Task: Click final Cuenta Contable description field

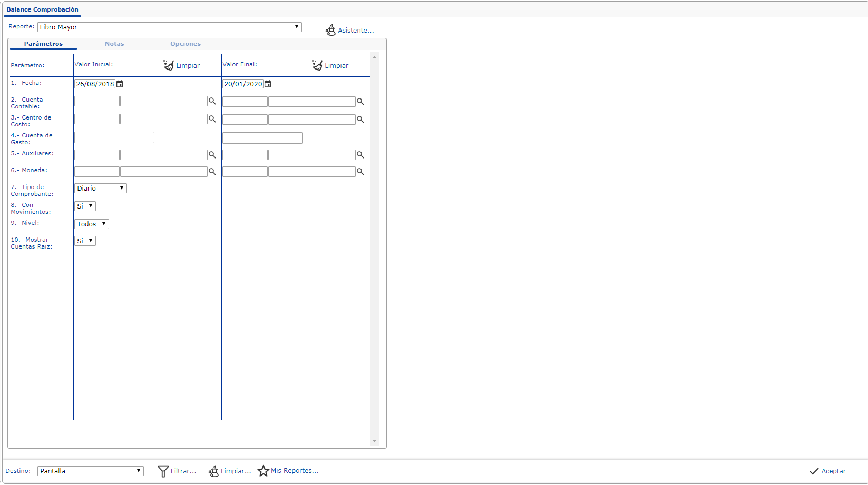Action: point(312,102)
